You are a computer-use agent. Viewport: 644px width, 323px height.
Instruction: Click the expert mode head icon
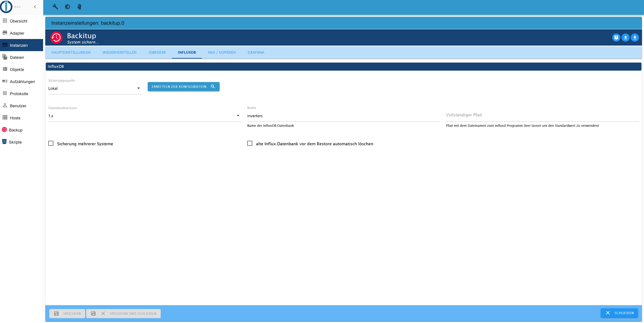tap(79, 7)
